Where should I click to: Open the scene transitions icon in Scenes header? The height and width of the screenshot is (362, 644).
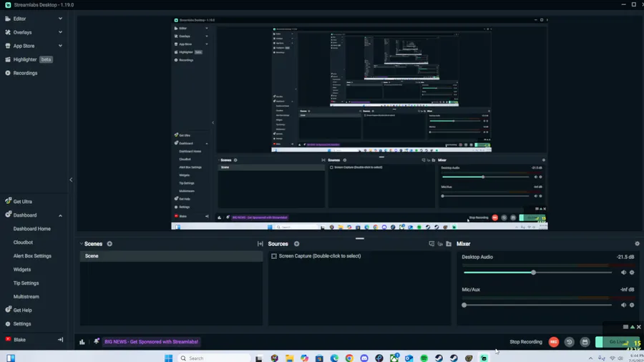(x=260, y=244)
